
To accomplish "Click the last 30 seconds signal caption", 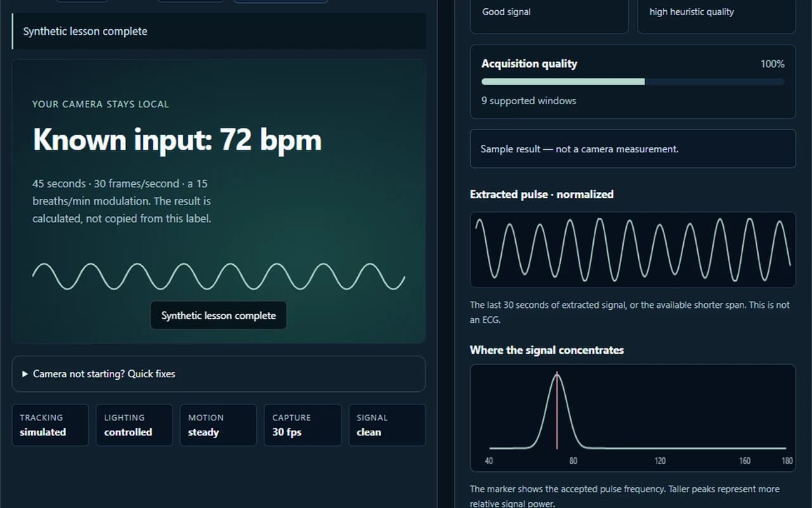I will point(629,312).
